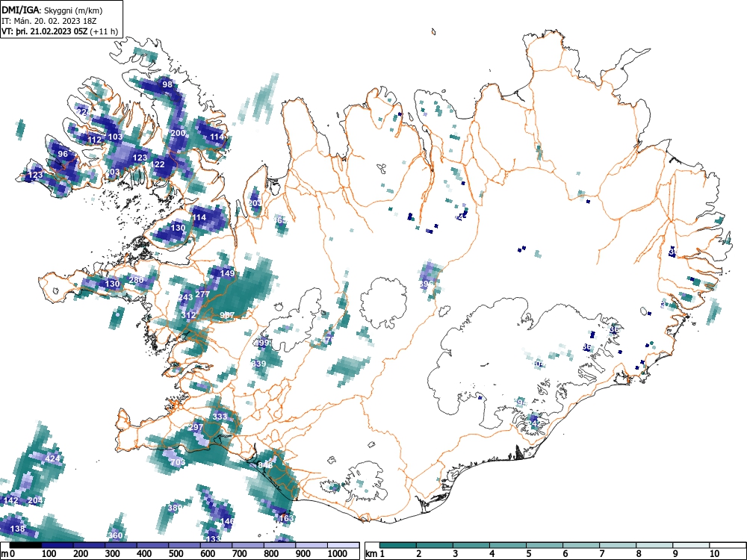Viewport: 747px width, 560px height.
Task: Click the visibility value 122 on the map
Action: point(158,164)
